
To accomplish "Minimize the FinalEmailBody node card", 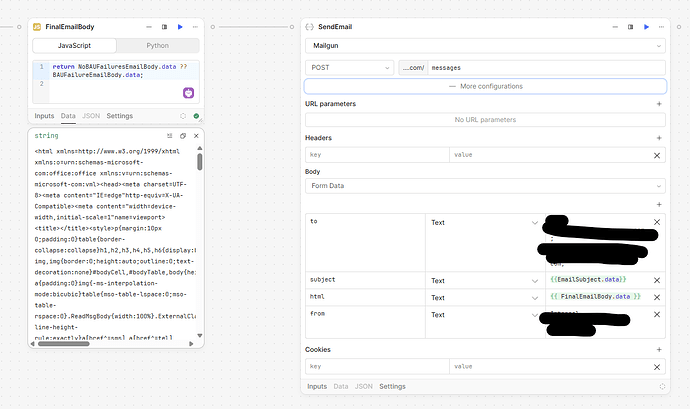I will (x=149, y=27).
